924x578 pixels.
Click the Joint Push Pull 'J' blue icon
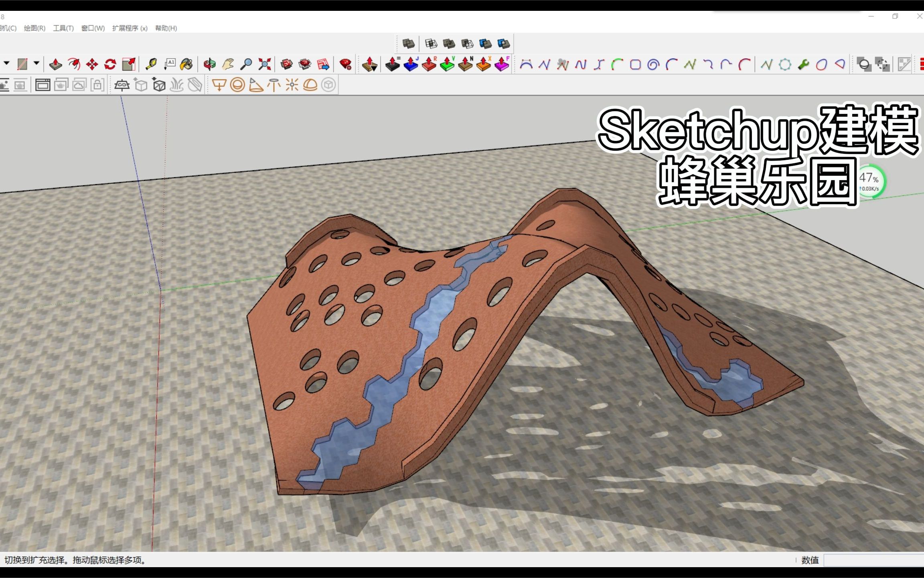[411, 64]
